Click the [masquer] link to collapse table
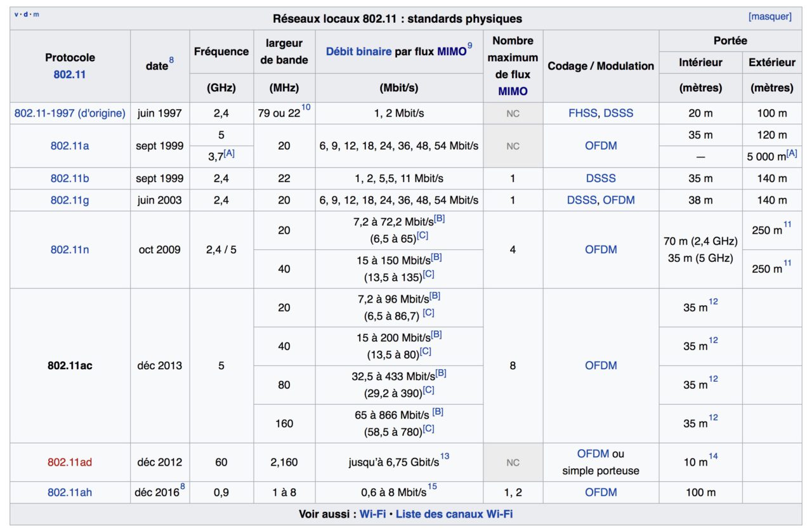 pyautogui.click(x=770, y=17)
